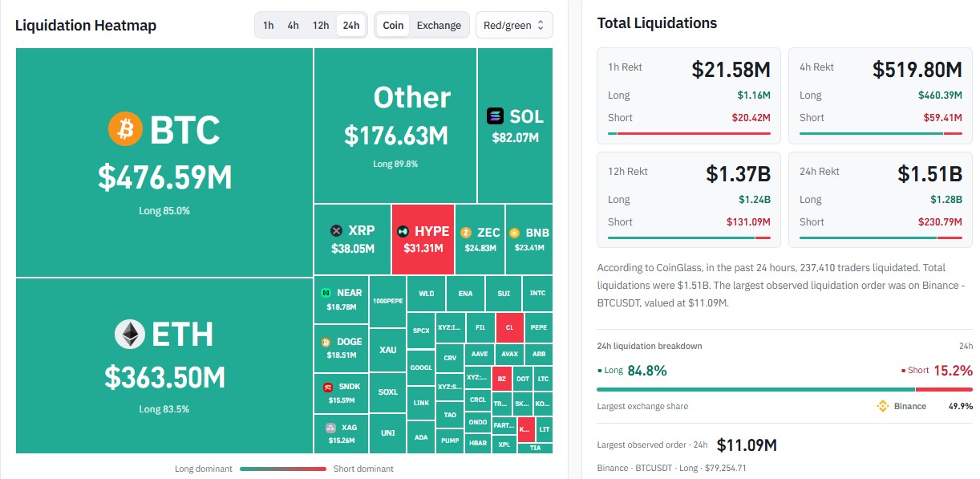Viewport: 980px width, 479px height.
Task: Select the CRV heatmap tile
Action: coord(450,358)
